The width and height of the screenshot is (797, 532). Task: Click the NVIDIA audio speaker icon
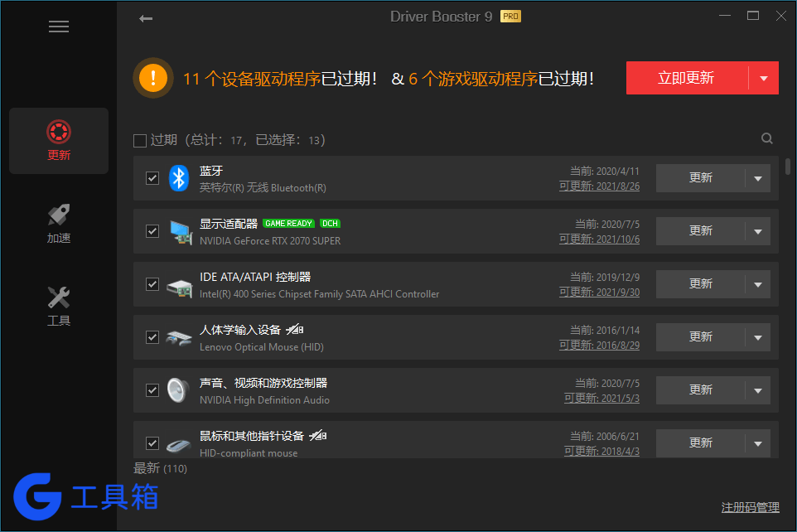[x=178, y=390]
